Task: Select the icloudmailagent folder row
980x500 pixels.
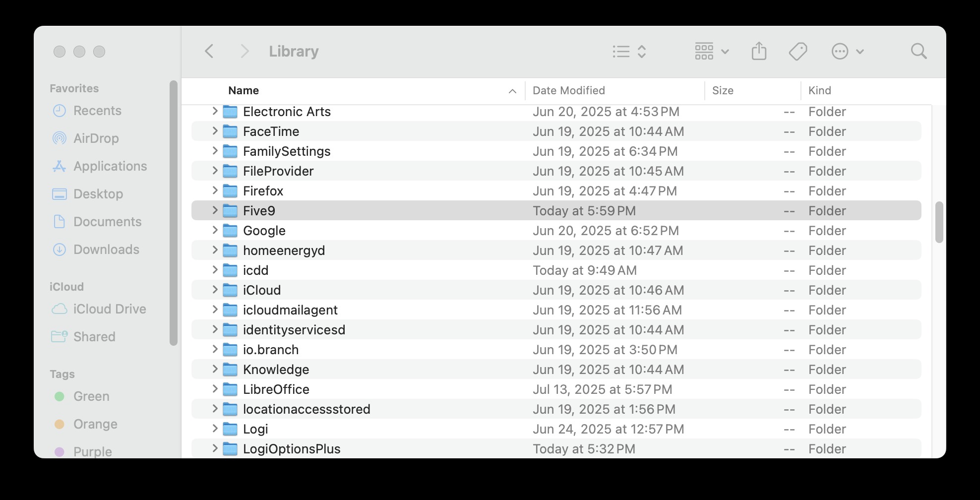Action: click(x=556, y=310)
